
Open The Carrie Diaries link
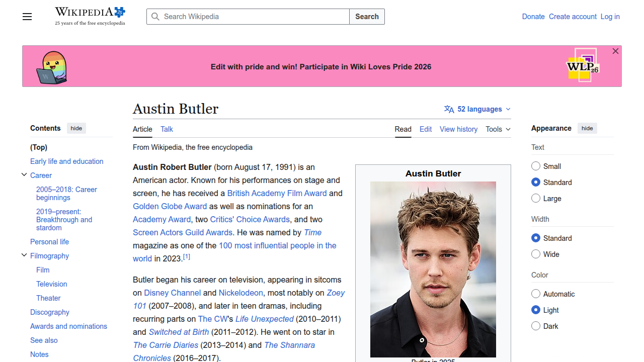[166, 345]
